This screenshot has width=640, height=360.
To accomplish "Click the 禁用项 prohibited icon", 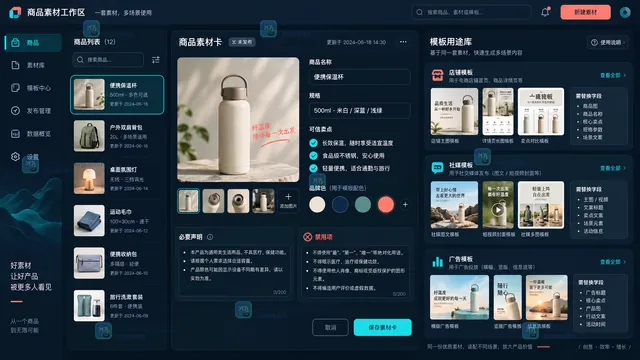I will [307, 237].
